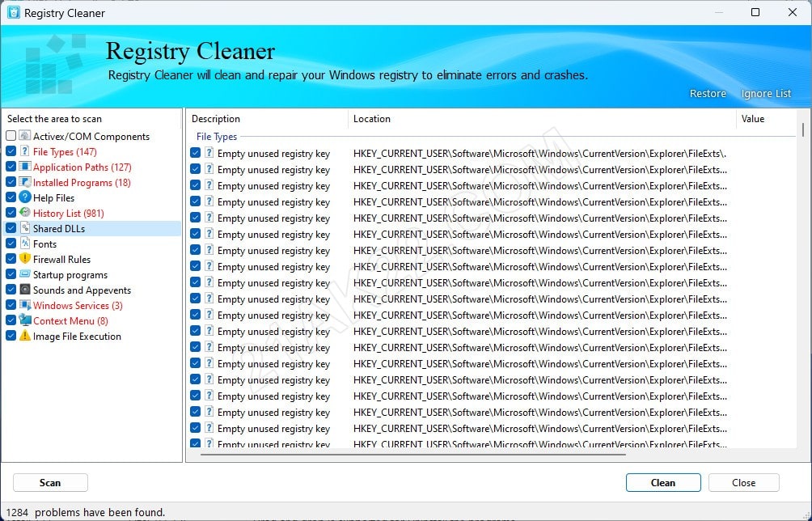Click the Installed Programs icon
812x521 pixels.
[x=25, y=182]
